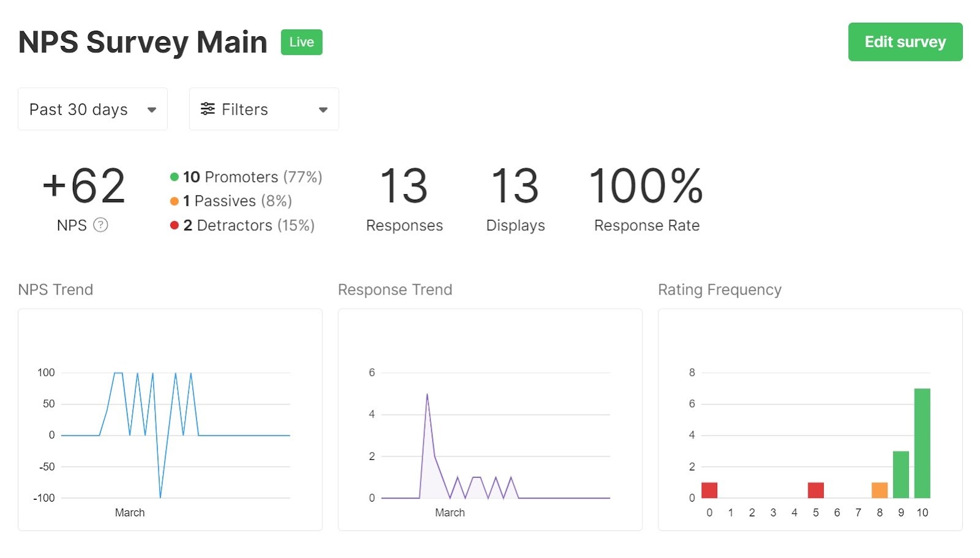Click the NPS Trend heading
Viewport: 980px width, 558px height.
click(56, 290)
